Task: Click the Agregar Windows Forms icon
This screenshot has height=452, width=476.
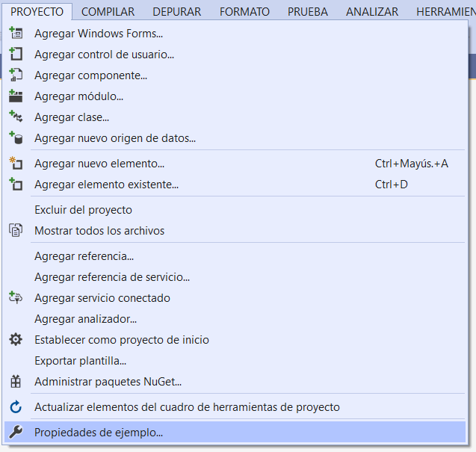Action: (x=16, y=34)
